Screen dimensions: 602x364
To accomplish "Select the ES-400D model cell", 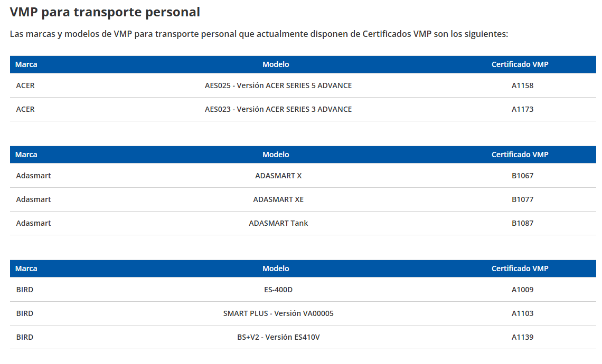I will coord(278,290).
